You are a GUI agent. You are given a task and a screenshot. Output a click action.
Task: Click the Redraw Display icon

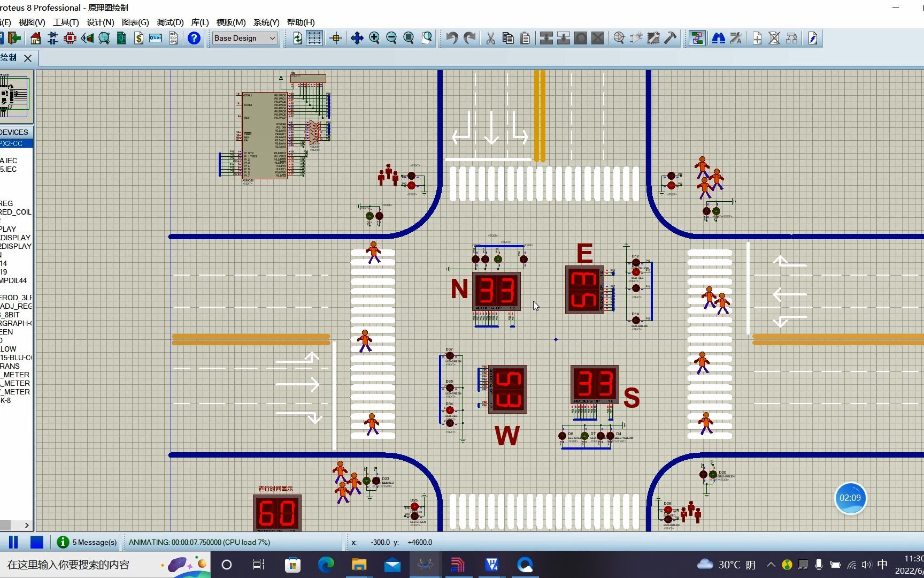coord(297,38)
